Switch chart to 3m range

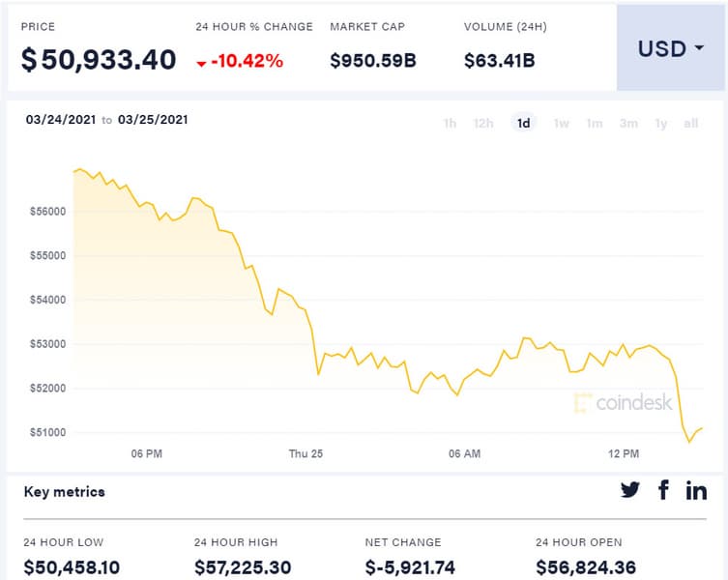pos(628,123)
